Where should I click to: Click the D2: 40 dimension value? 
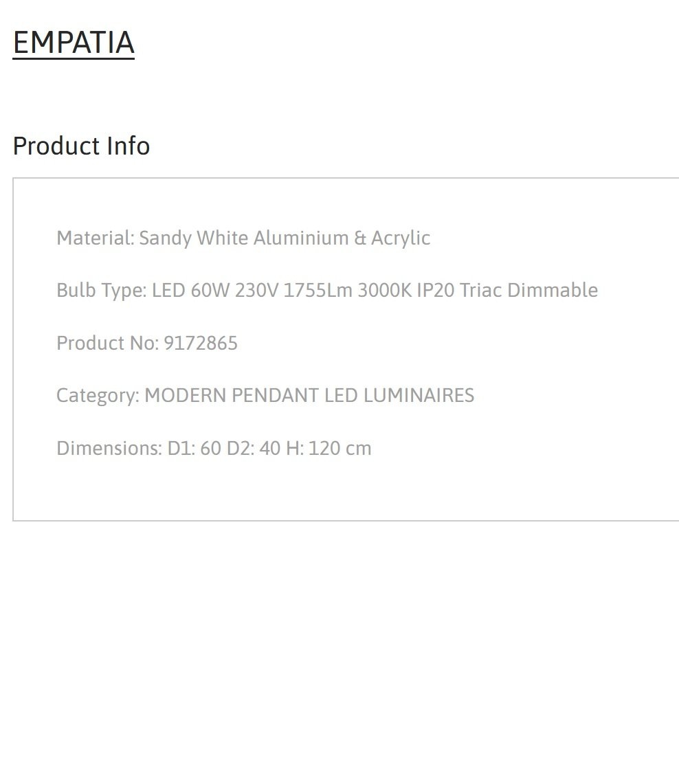[254, 448]
